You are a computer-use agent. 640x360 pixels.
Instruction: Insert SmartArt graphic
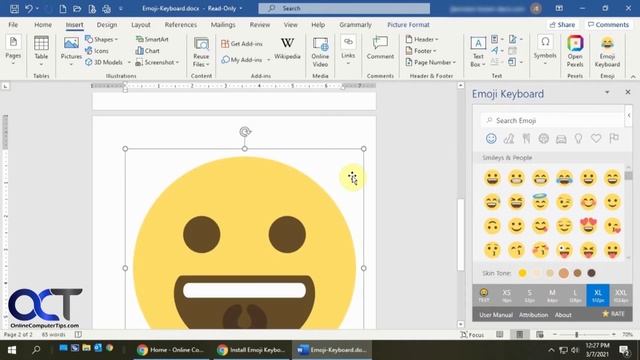152,39
